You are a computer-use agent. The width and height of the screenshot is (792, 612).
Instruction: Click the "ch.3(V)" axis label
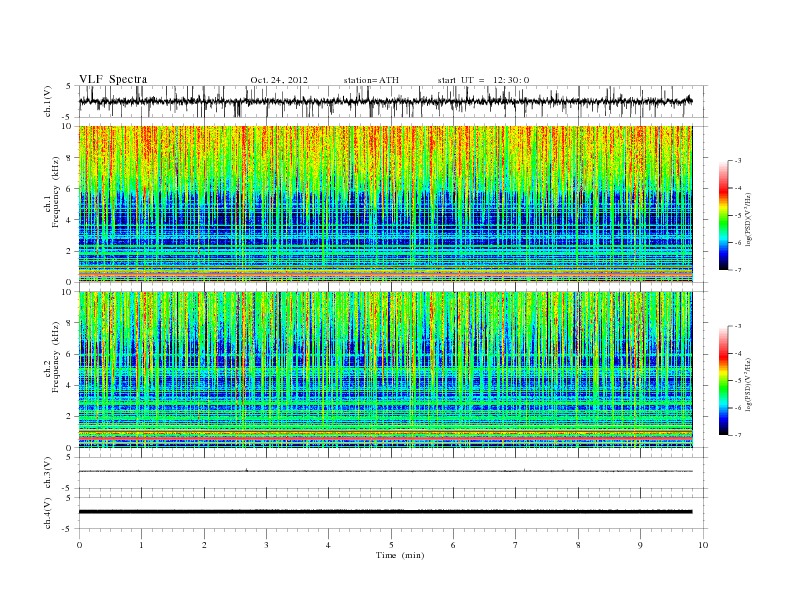[47, 473]
